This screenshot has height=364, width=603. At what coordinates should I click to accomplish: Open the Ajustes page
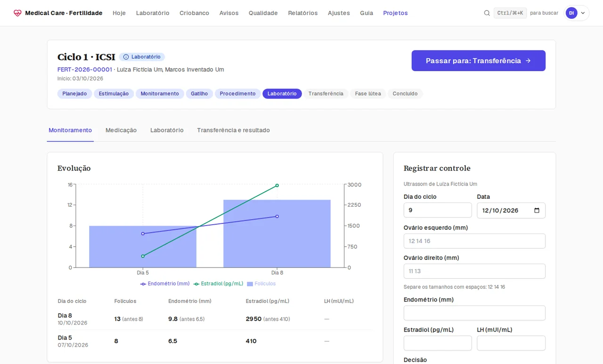tap(339, 13)
